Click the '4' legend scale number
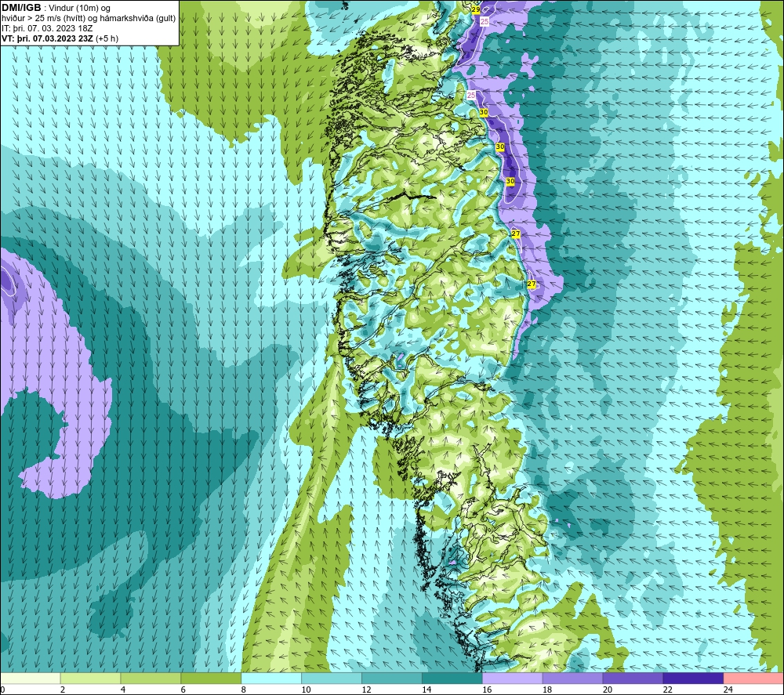 pyautogui.click(x=123, y=690)
